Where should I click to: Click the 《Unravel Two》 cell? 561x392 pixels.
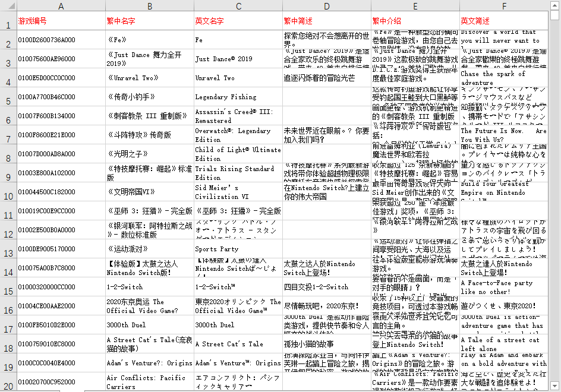(150, 78)
